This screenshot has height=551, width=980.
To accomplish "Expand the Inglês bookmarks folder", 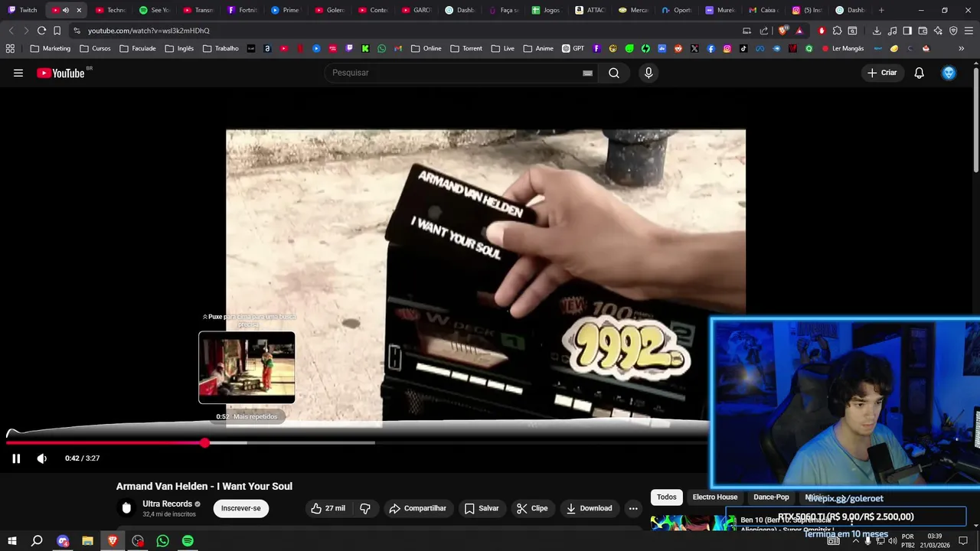I will click(179, 48).
